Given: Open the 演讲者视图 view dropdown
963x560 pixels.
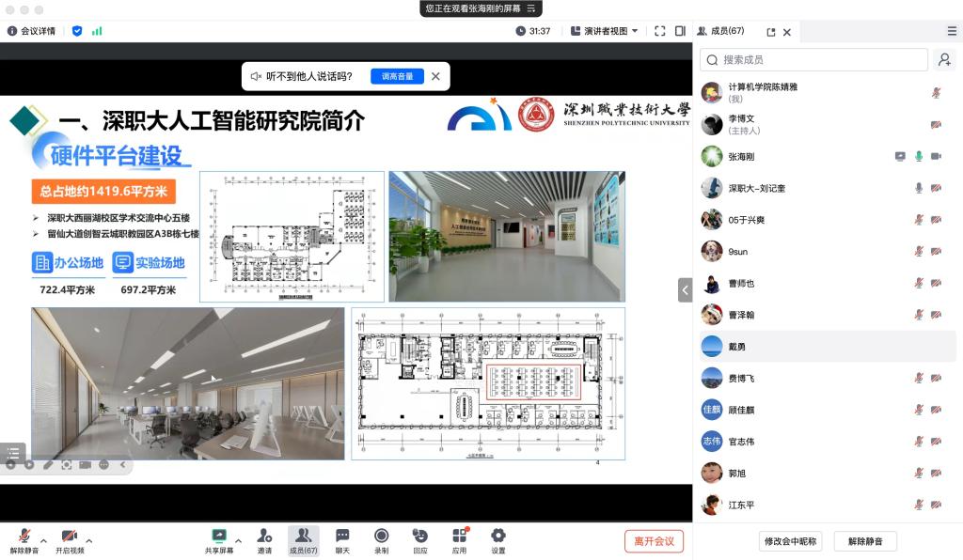Looking at the screenshot, I should tap(605, 31).
